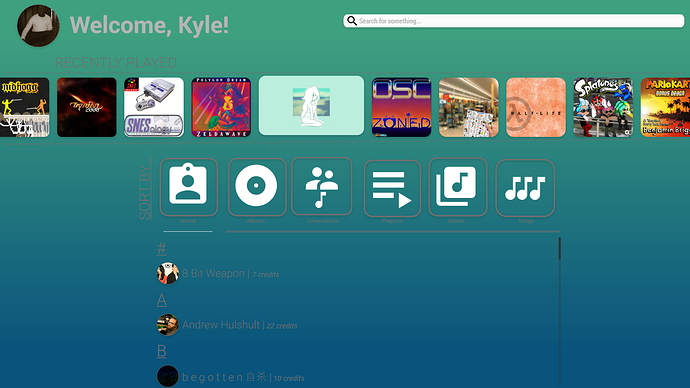Sort by Albums disc icon
The height and width of the screenshot is (388, 690).
(257, 187)
